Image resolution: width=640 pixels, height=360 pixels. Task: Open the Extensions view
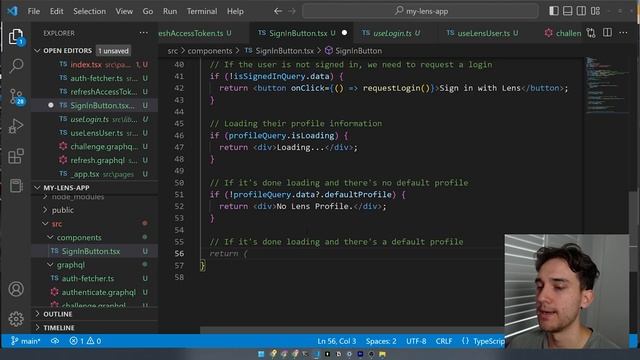16,156
